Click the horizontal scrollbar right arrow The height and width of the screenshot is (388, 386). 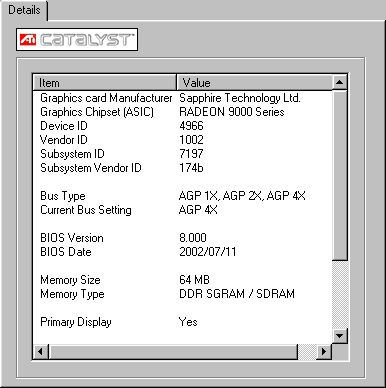323,351
